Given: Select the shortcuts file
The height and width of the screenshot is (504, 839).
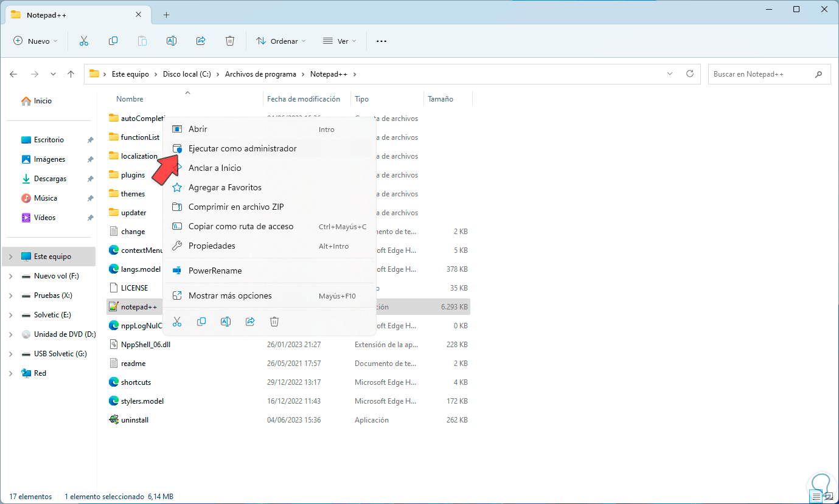Looking at the screenshot, I should (136, 382).
